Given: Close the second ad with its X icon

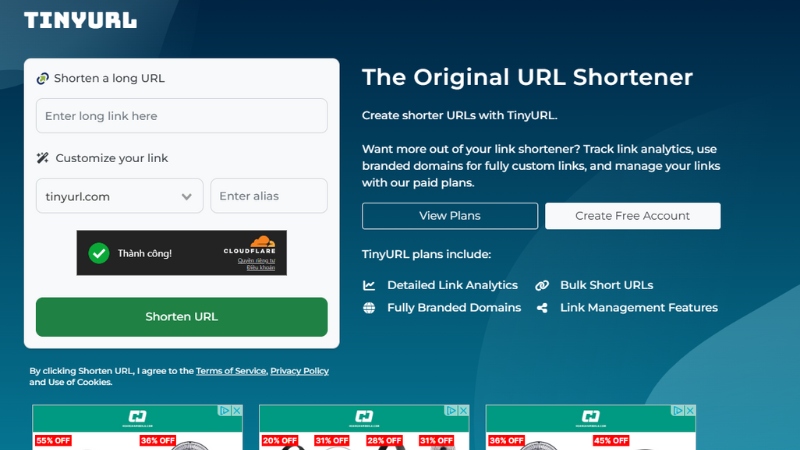Looking at the screenshot, I should pos(463,410).
